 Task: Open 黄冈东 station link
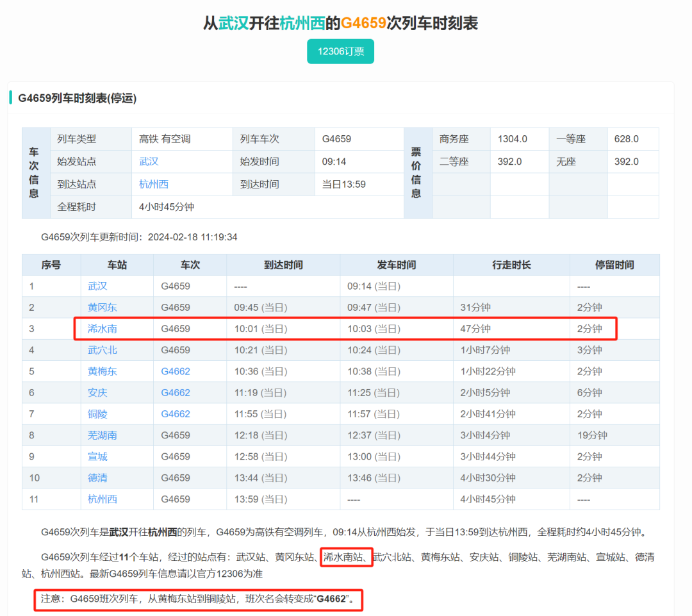(x=102, y=307)
